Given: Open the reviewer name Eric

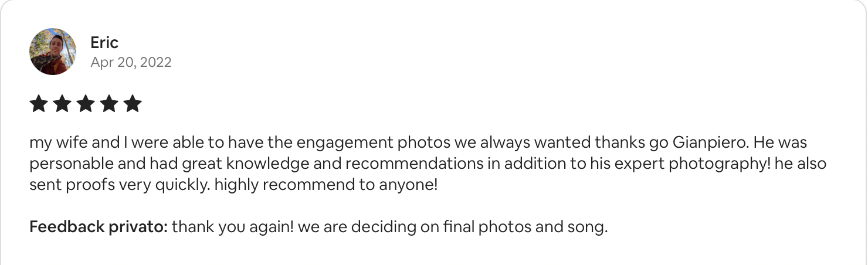Looking at the screenshot, I should coord(104,42).
